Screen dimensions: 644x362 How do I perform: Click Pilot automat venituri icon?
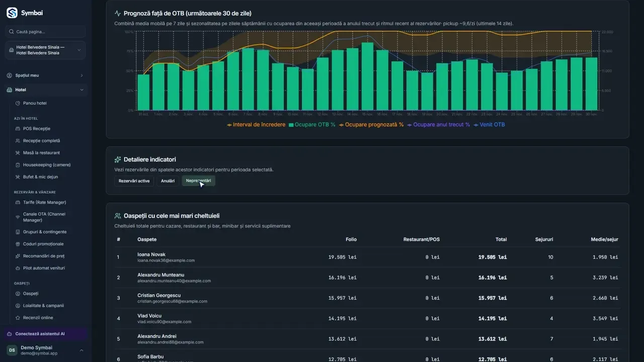click(x=18, y=268)
